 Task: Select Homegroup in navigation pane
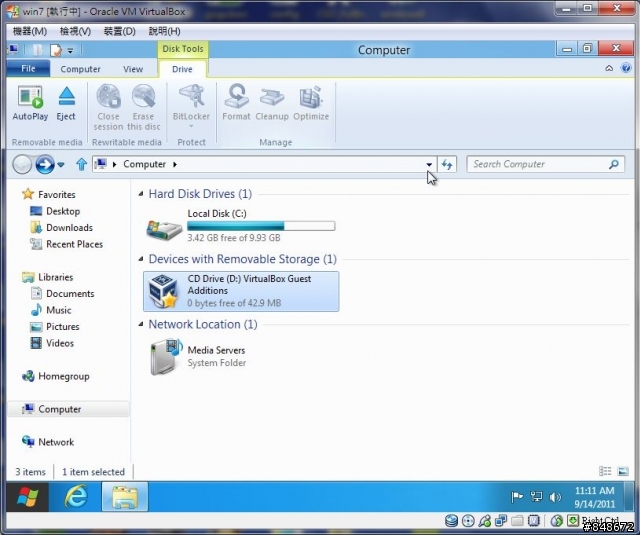coord(56,376)
